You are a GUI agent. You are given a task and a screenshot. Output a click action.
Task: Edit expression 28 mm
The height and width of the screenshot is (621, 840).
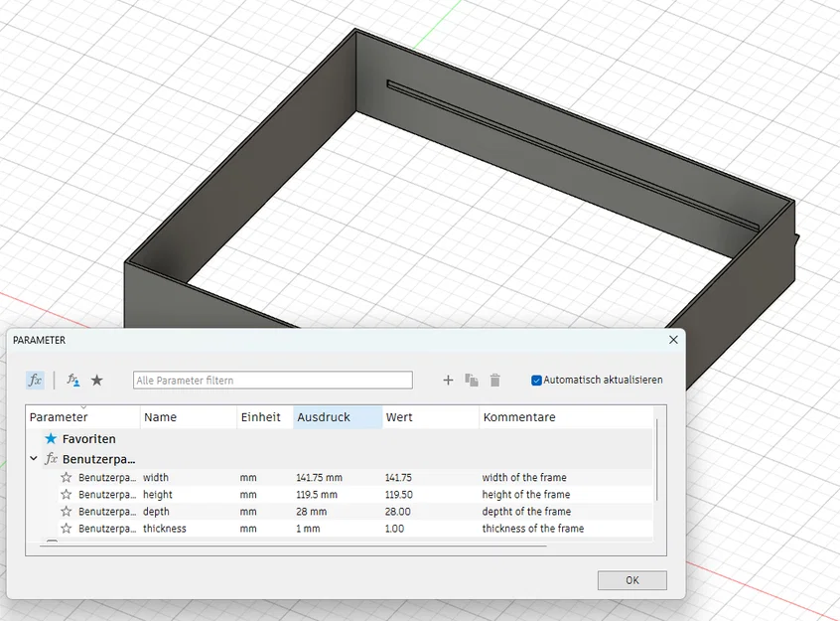(311, 512)
